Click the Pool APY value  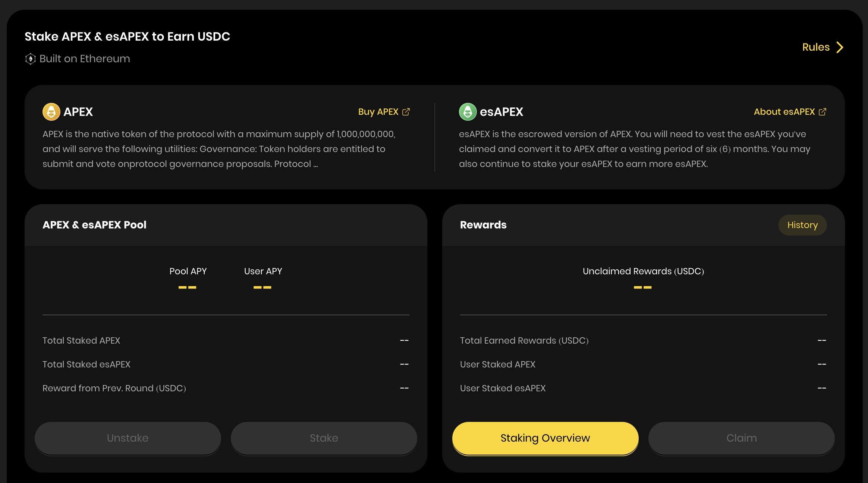[x=188, y=287]
